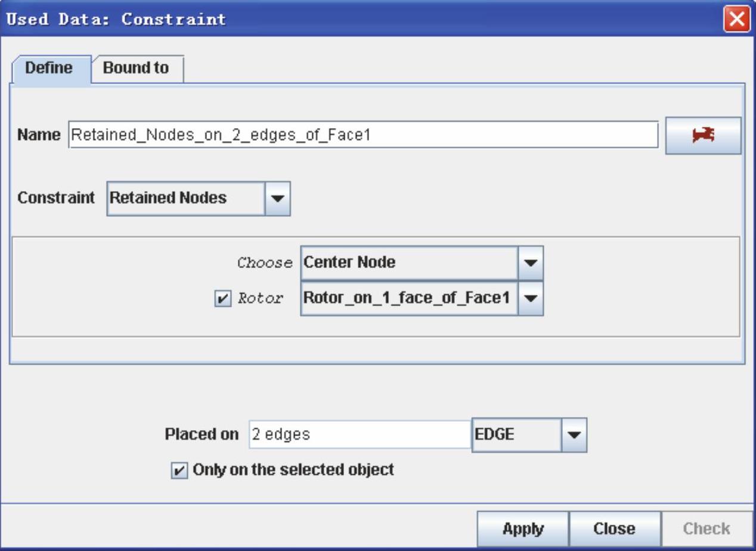Click into the Name text field
The image size is (756, 551).
(x=362, y=135)
